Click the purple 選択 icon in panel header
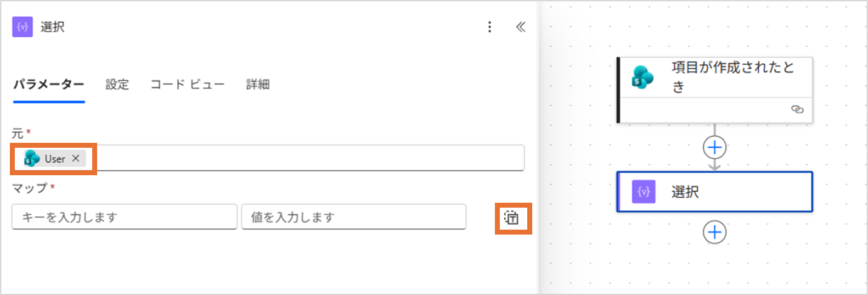Screen dimensions: 868x295 pos(22,27)
